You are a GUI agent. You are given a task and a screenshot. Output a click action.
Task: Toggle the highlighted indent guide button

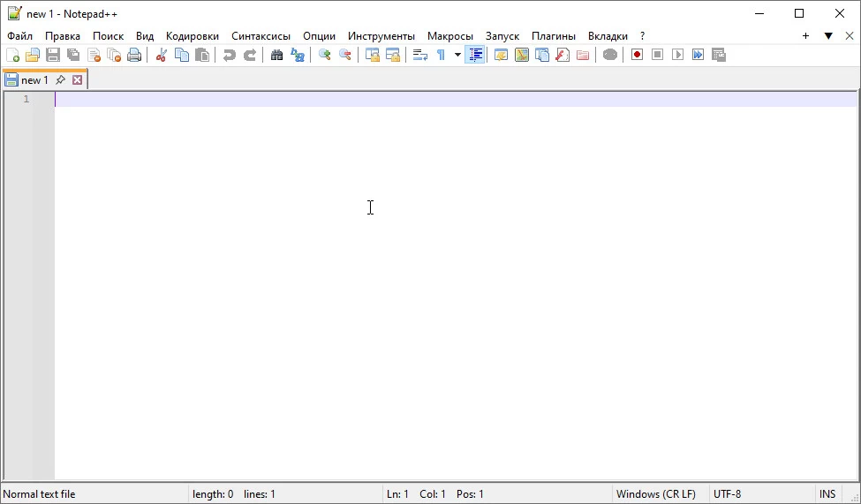[x=475, y=55]
